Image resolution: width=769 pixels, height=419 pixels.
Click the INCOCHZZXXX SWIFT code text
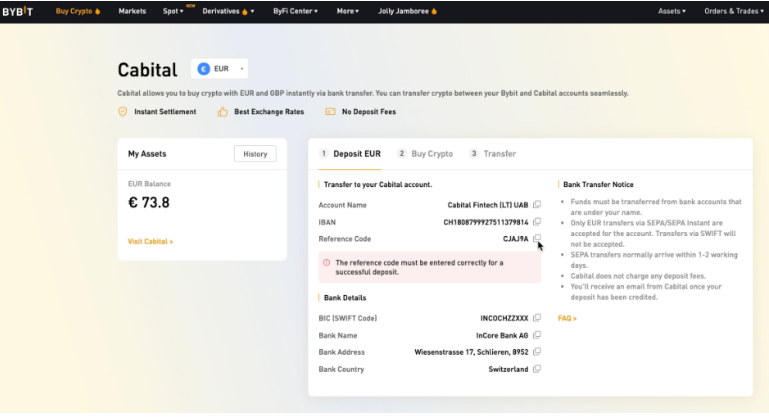(504, 318)
